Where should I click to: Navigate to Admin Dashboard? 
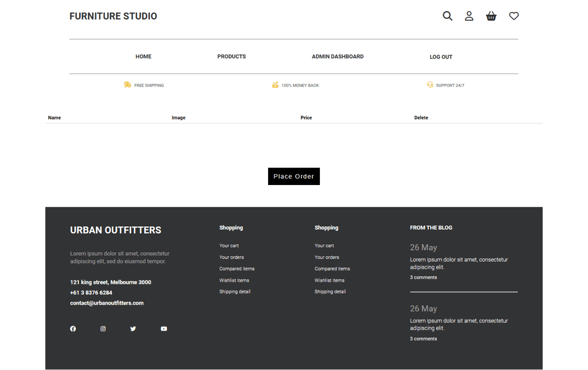338,56
